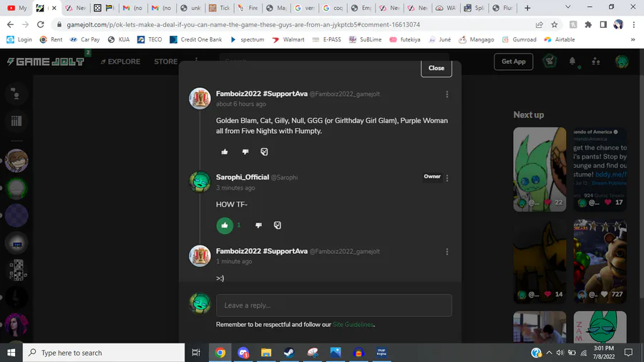Toggle the active like on Sarophi_Official's comment
The height and width of the screenshot is (362, 644).
pyautogui.click(x=225, y=225)
